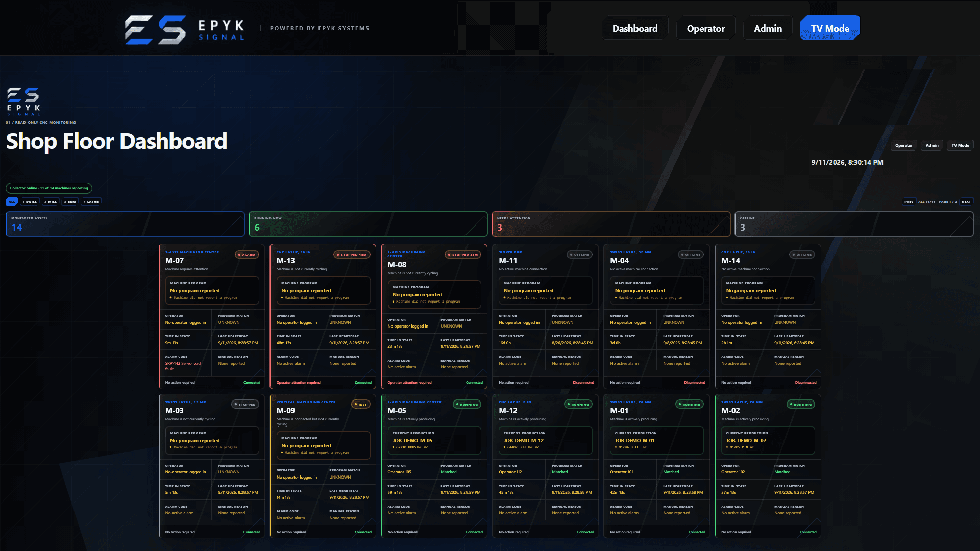Image resolution: width=980 pixels, height=551 pixels.
Task: Click the small TV Mode button near the timestamp
Action: (960, 145)
